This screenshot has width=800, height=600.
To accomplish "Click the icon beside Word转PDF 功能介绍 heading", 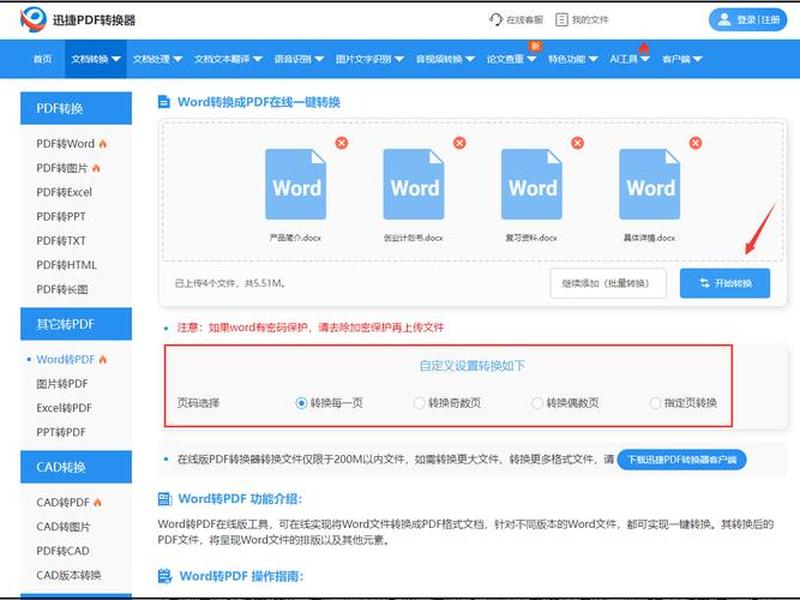I will click(x=164, y=499).
